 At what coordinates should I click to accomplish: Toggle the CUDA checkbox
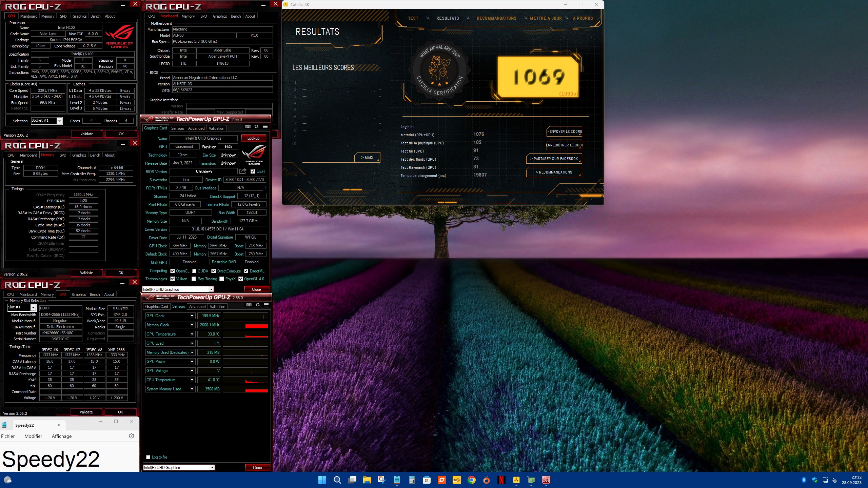(x=194, y=271)
